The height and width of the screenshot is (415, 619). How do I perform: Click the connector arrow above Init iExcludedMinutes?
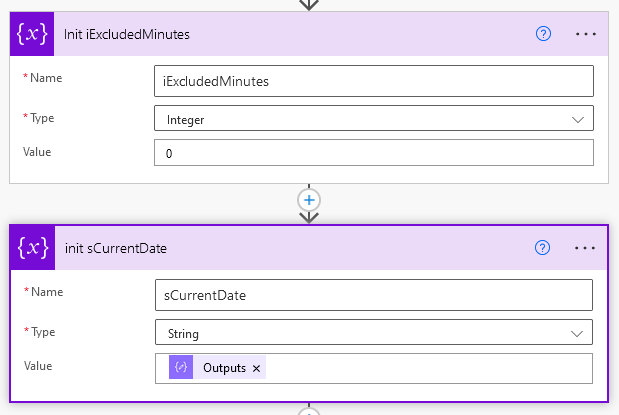(309, 4)
